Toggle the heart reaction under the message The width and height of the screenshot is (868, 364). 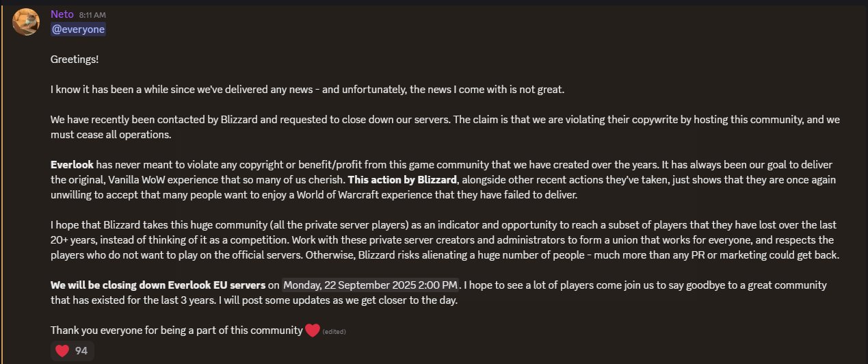pyautogui.click(x=72, y=351)
